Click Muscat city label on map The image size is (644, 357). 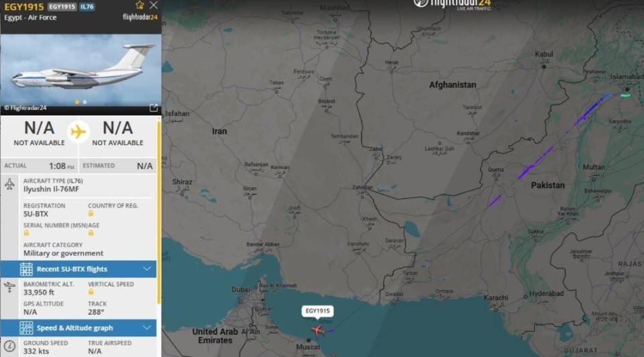coord(308,347)
